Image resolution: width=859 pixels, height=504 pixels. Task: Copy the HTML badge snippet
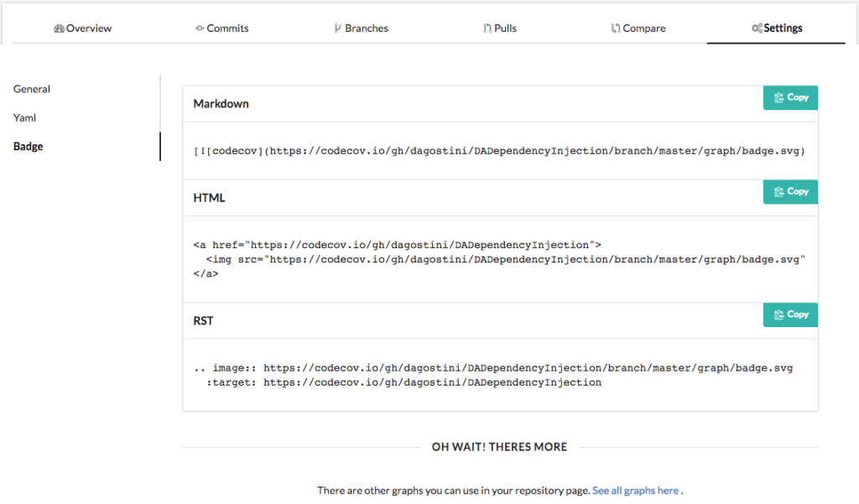point(790,192)
